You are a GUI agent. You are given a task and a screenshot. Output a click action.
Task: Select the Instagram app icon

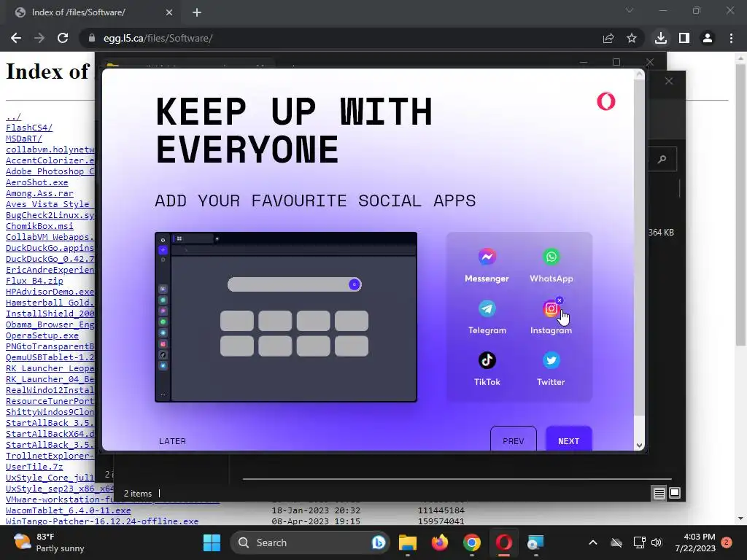coord(551,309)
